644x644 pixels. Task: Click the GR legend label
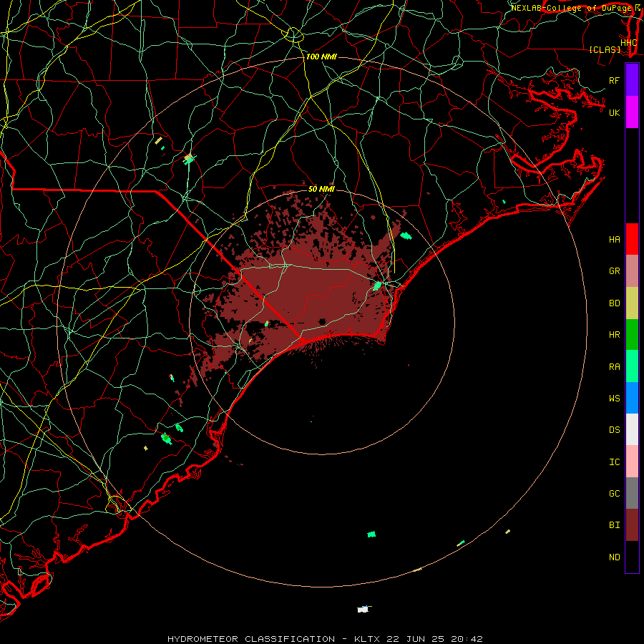[x=614, y=271]
